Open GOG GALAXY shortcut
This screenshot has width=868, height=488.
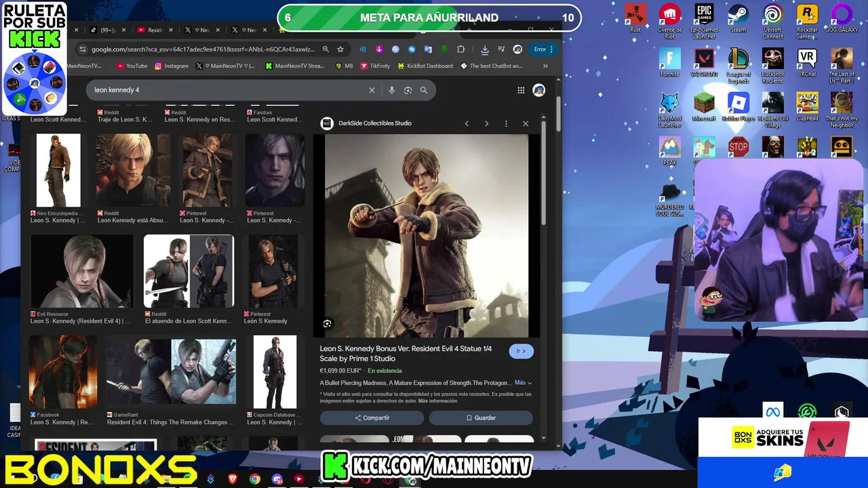click(842, 18)
